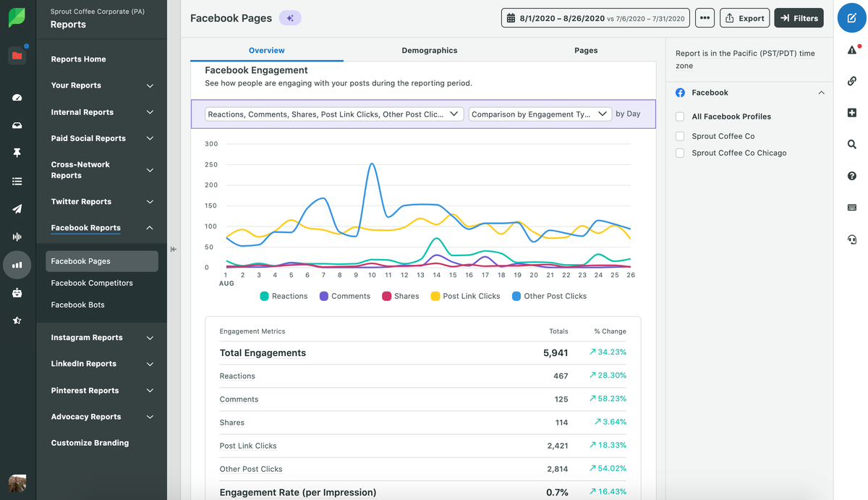This screenshot has height=500, width=868.
Task: Click the plus square icon in right rail
Action: (852, 112)
